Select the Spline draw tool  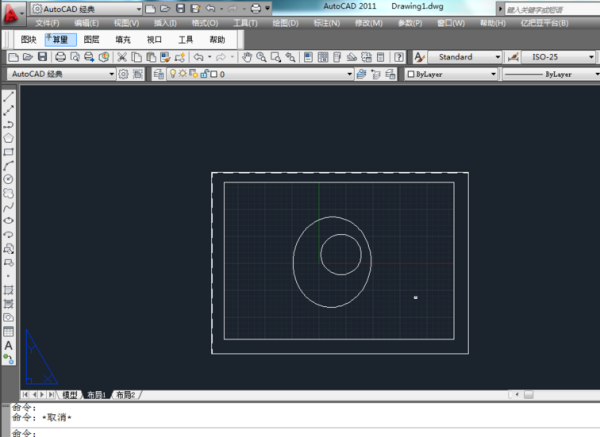[x=8, y=207]
